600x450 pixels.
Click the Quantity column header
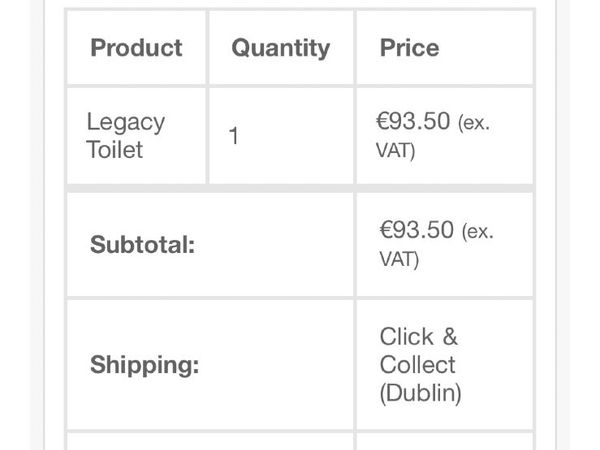click(280, 48)
